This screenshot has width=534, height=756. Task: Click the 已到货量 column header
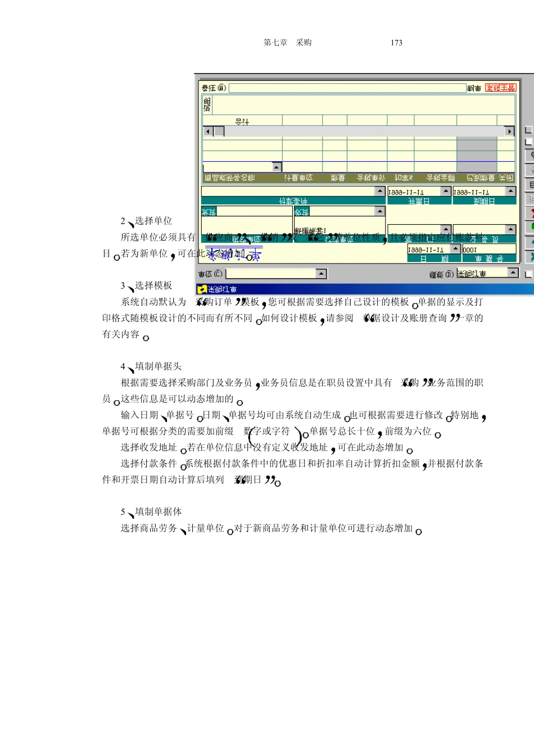[x=477, y=178]
